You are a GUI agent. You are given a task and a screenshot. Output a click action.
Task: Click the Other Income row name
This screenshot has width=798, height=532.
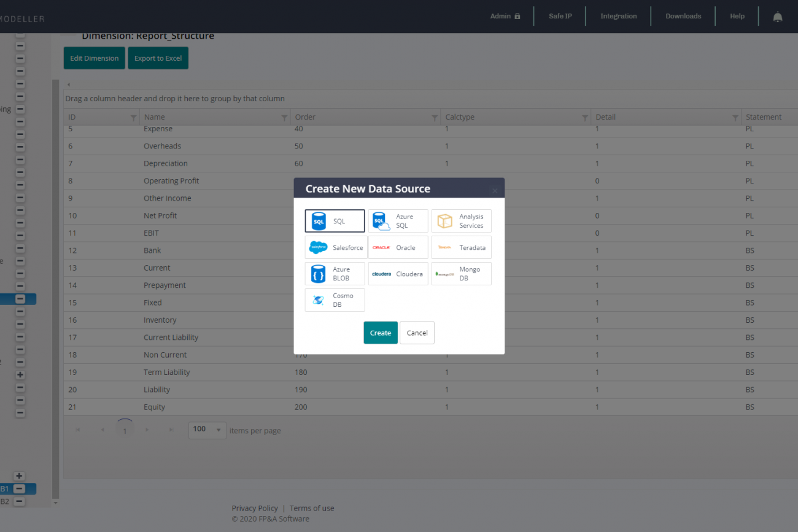click(168, 198)
